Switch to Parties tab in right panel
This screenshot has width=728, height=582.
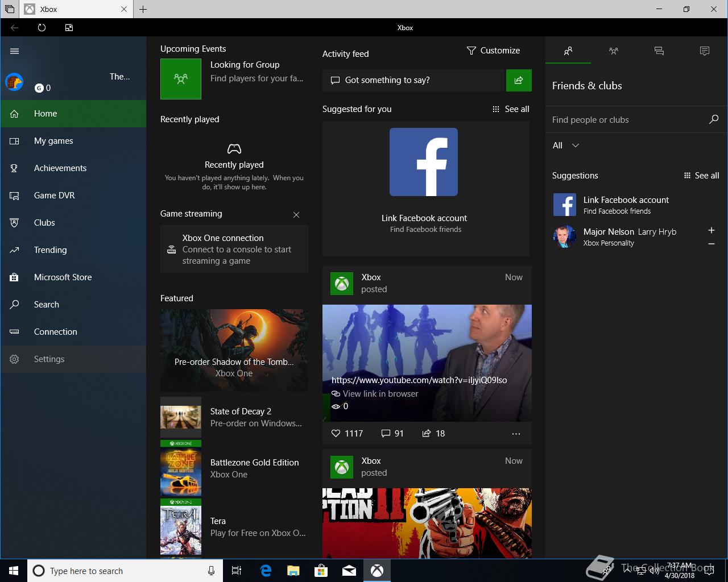click(x=614, y=51)
